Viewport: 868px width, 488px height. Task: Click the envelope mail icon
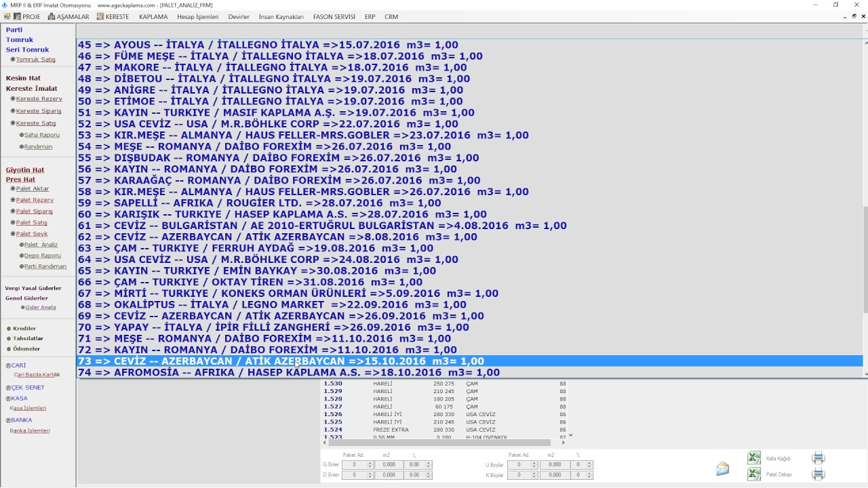[x=722, y=469]
